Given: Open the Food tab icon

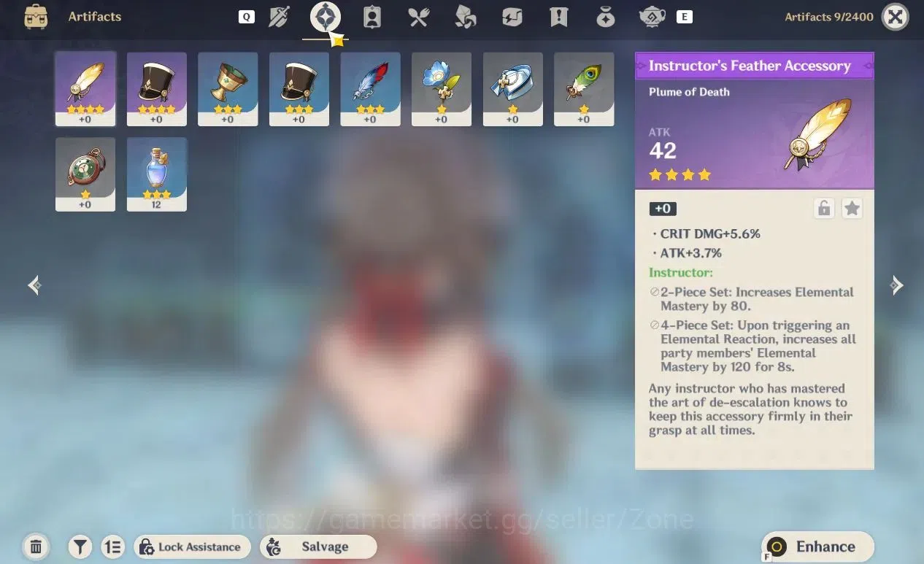Looking at the screenshot, I should [419, 17].
